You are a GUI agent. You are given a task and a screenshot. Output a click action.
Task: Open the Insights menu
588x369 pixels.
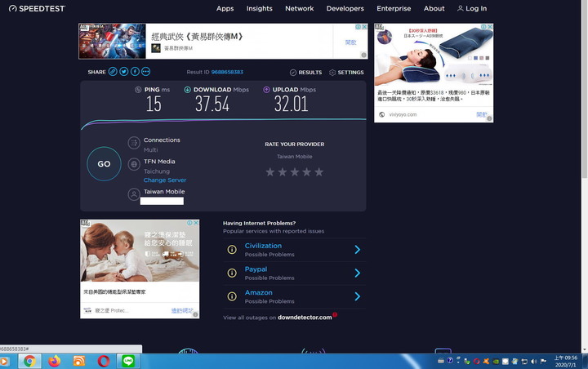tap(259, 8)
